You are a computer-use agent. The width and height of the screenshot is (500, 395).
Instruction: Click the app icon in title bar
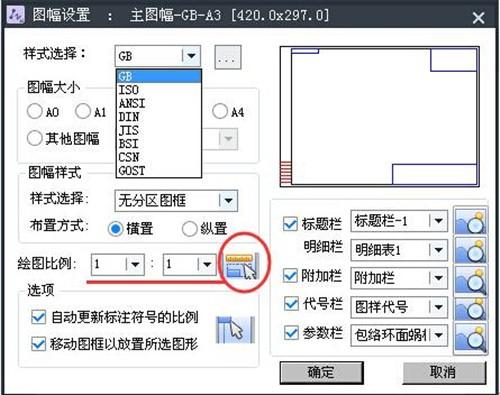[x=15, y=15]
